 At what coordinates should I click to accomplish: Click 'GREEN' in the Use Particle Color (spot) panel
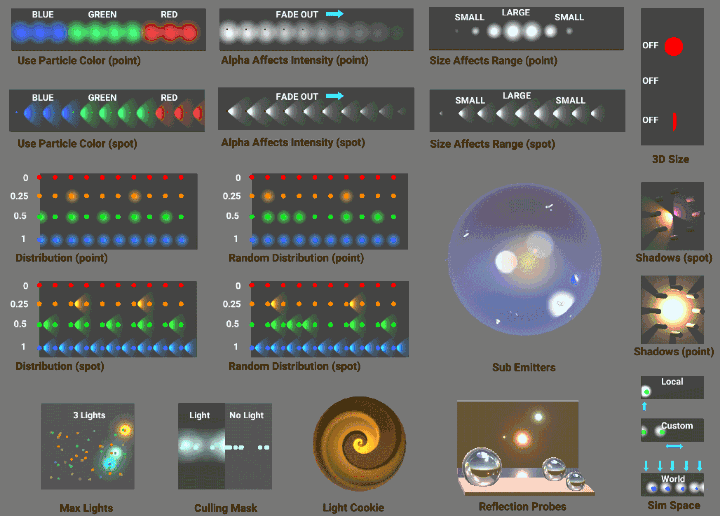pos(102,98)
